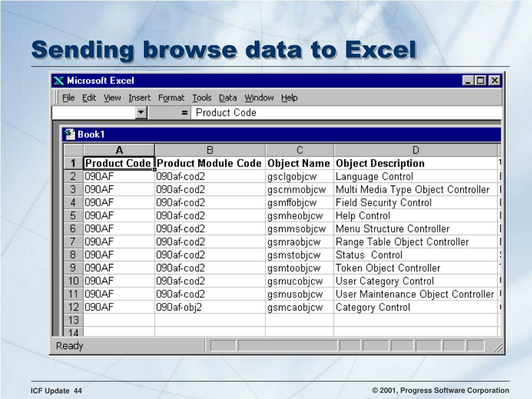Minimize the Microsoft Excel window
The image size is (532, 399).
468,81
